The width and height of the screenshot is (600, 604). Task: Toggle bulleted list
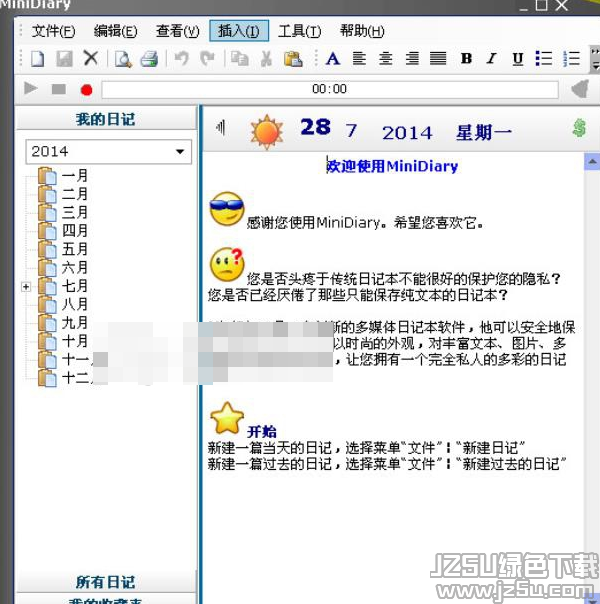[x=544, y=59]
